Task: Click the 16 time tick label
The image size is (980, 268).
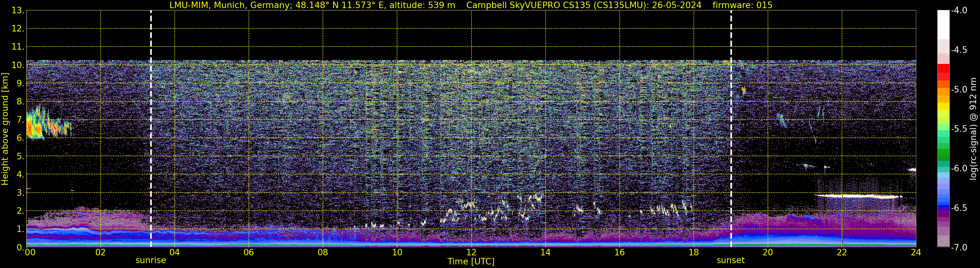Action: pos(620,252)
